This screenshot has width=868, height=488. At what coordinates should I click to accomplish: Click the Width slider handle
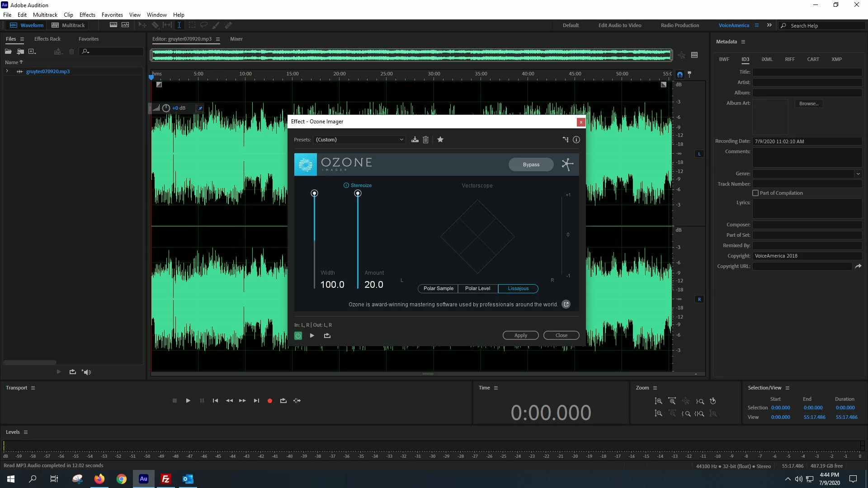pos(314,193)
